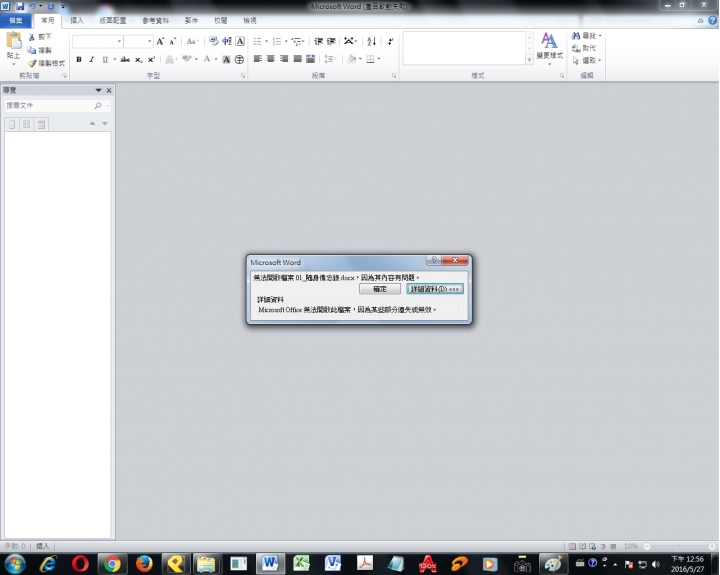Open the 檔案 File tab
The height and width of the screenshot is (575, 720).
16,21
